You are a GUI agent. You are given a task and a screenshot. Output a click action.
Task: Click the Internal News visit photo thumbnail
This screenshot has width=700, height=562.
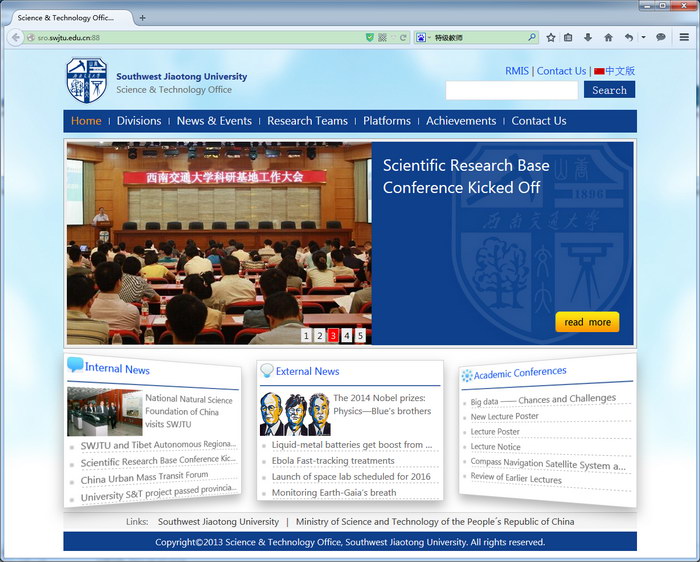[104, 412]
